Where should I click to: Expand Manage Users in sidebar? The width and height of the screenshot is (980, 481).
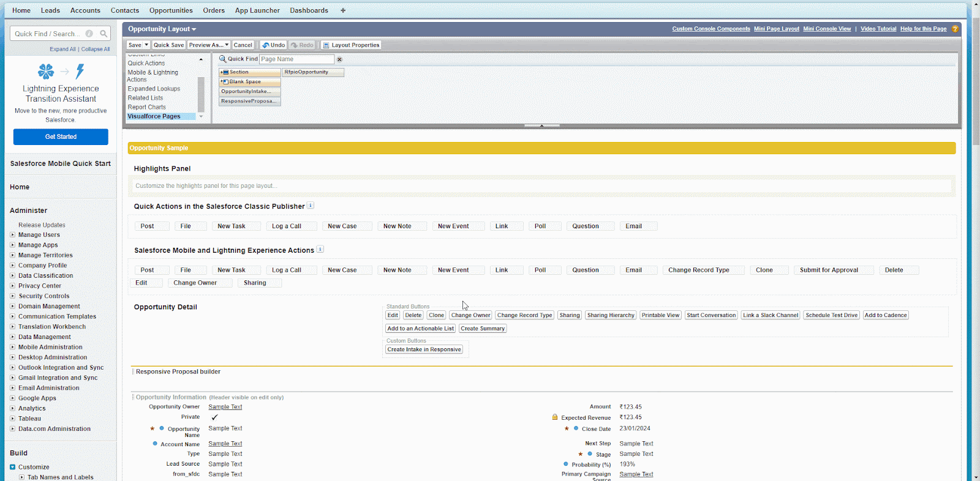12,235
